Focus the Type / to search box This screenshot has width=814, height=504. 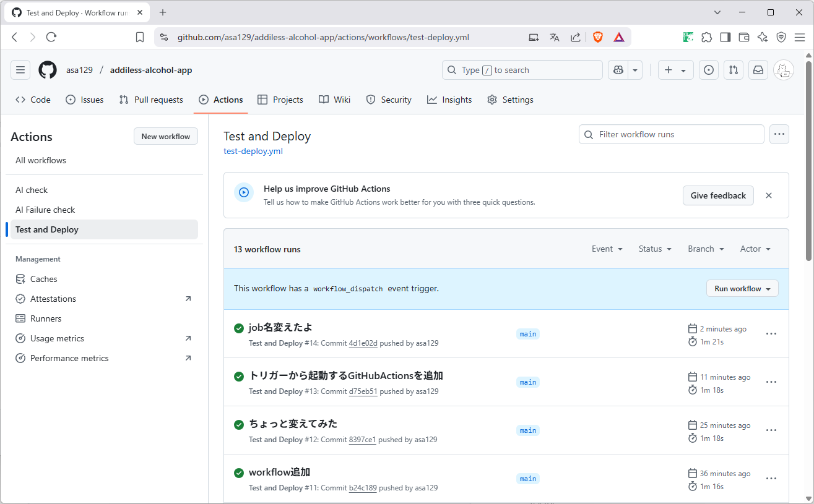522,70
